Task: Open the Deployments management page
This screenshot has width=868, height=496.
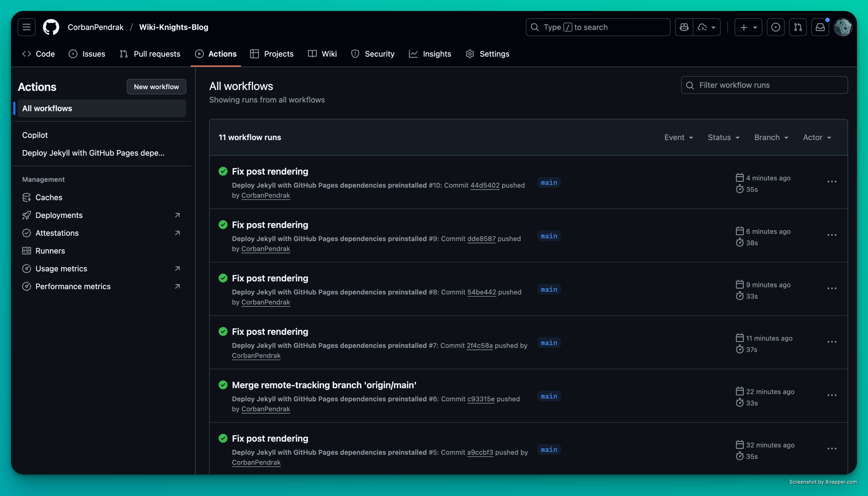Action: 59,215
